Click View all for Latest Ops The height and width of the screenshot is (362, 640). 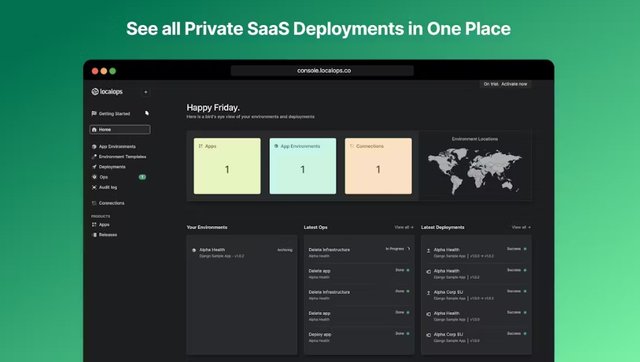pyautogui.click(x=404, y=227)
